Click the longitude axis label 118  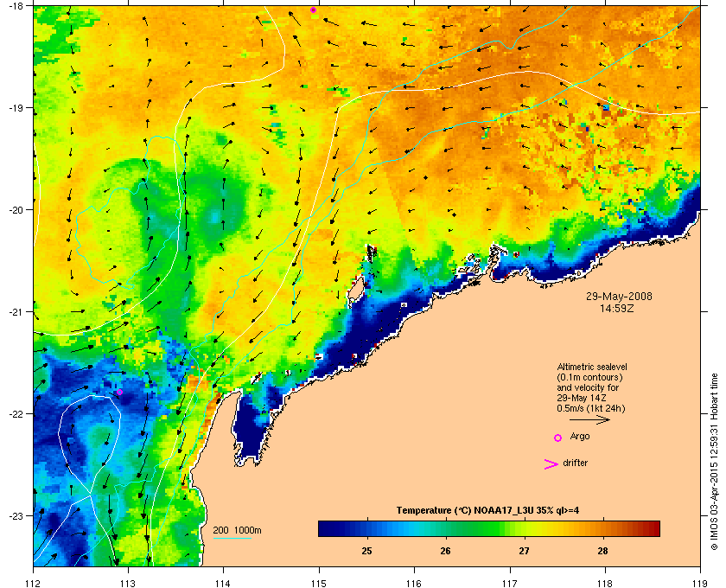pyautogui.click(x=605, y=583)
